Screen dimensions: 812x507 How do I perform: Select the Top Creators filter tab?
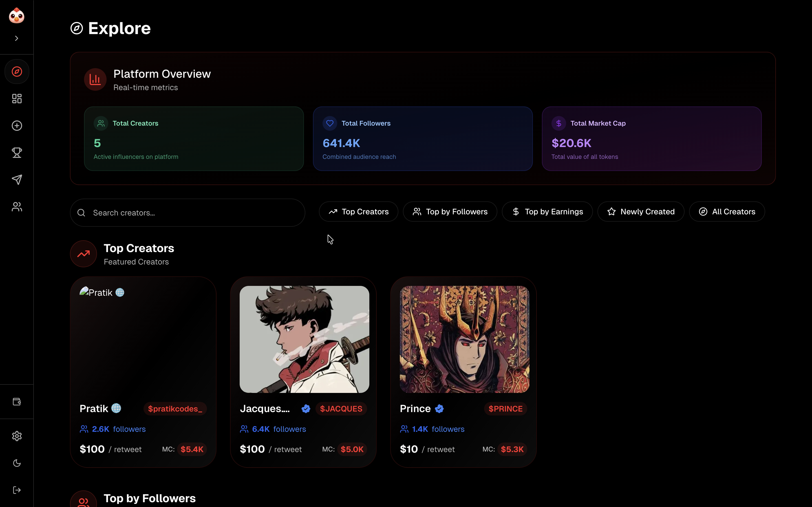click(358, 212)
